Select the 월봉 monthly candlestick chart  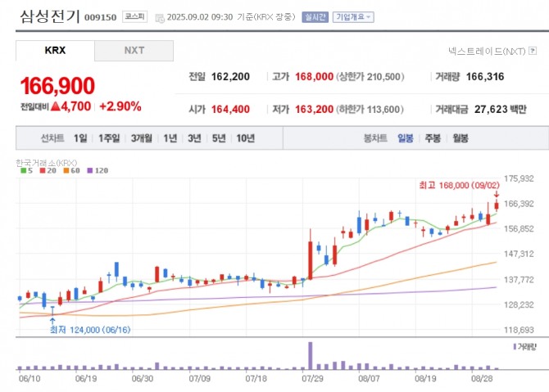460,138
